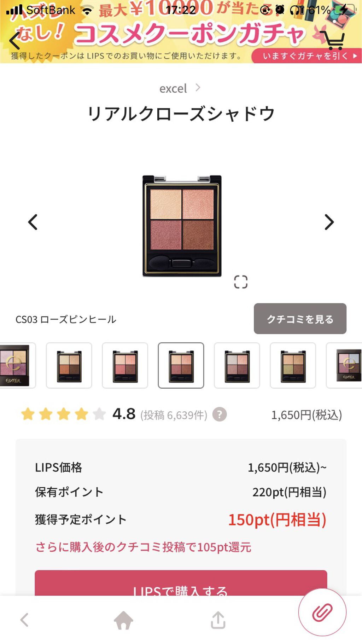Tap the share icon in bottom bar
The width and height of the screenshot is (362, 644).
tap(218, 620)
